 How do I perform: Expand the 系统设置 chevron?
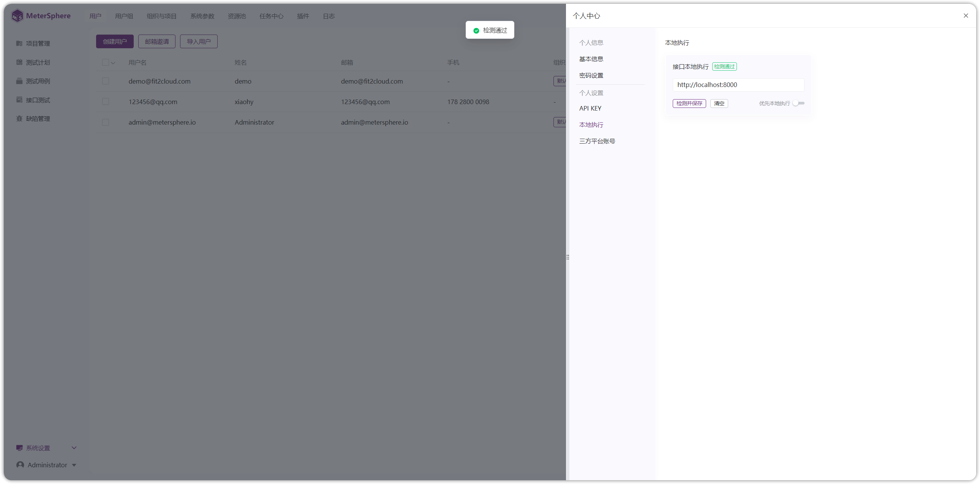74,448
